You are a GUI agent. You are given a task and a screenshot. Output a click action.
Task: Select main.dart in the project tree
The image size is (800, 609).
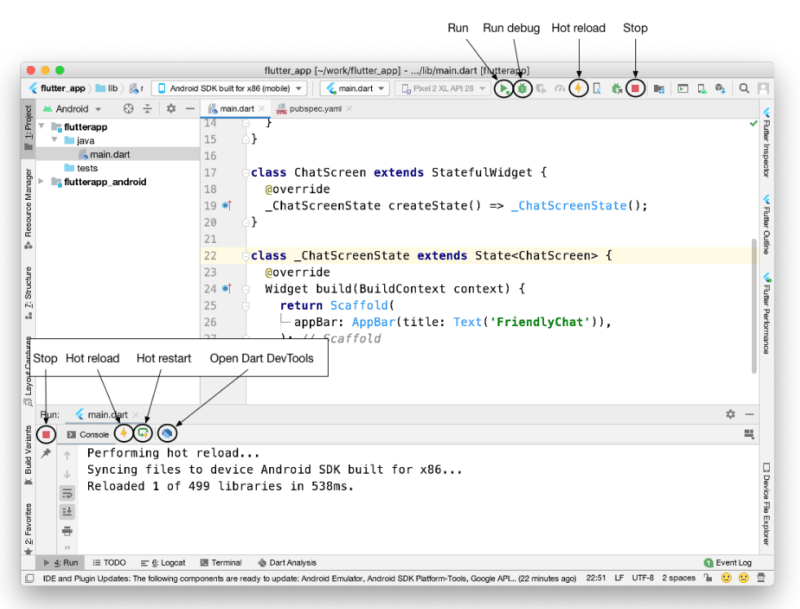pos(110,155)
